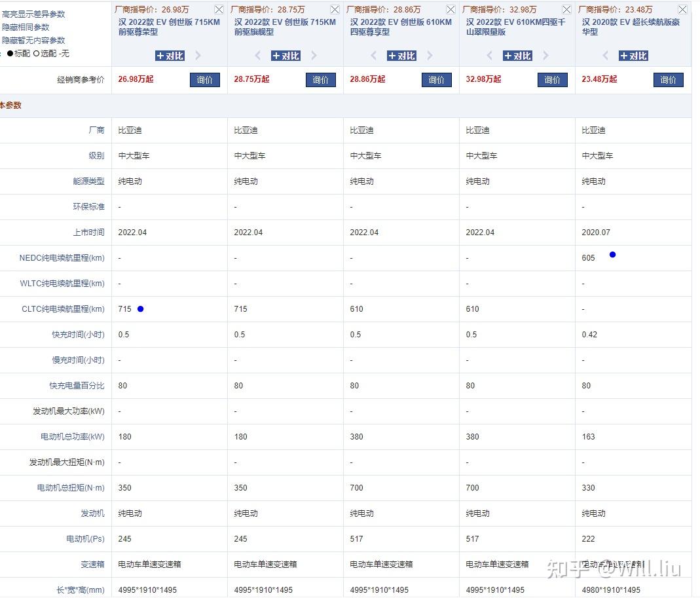Click the 163 motor power value

tap(588, 436)
